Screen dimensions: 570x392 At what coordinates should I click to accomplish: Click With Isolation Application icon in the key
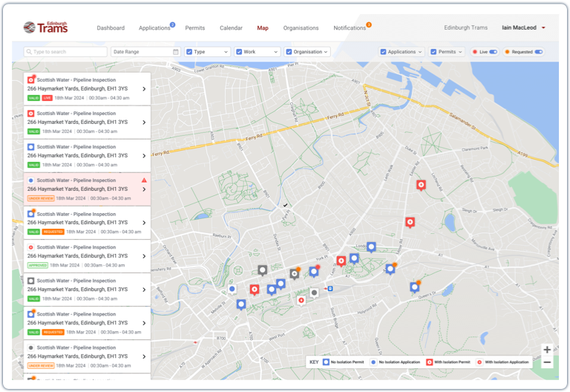coord(479,362)
